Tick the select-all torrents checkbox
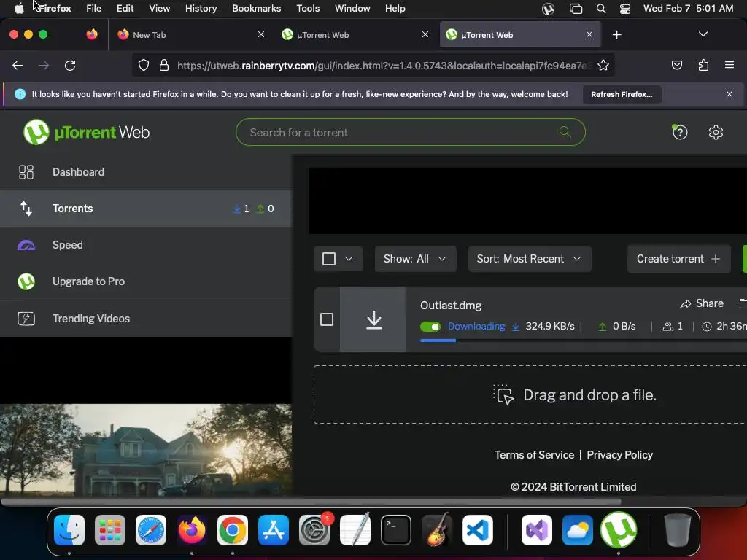 tap(329, 259)
